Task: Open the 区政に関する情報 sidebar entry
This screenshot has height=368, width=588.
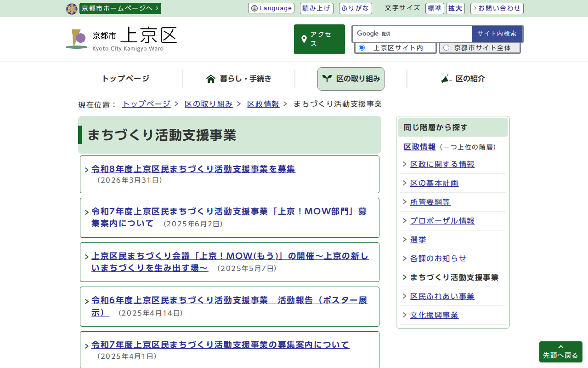Action: (x=442, y=164)
